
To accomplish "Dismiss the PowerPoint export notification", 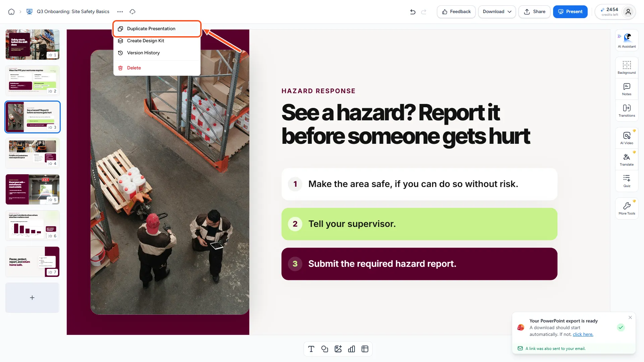I will pos(630,317).
